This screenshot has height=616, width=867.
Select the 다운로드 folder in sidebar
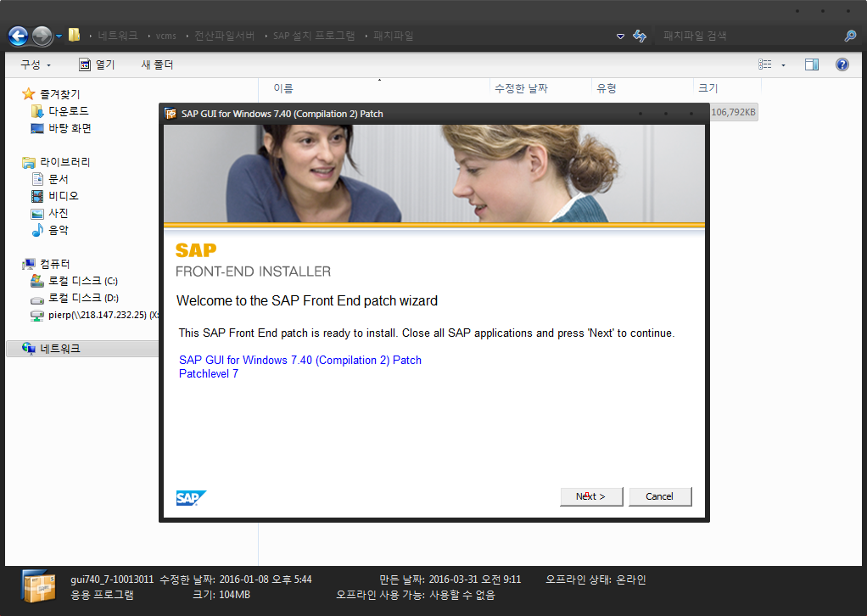pyautogui.click(x=68, y=111)
